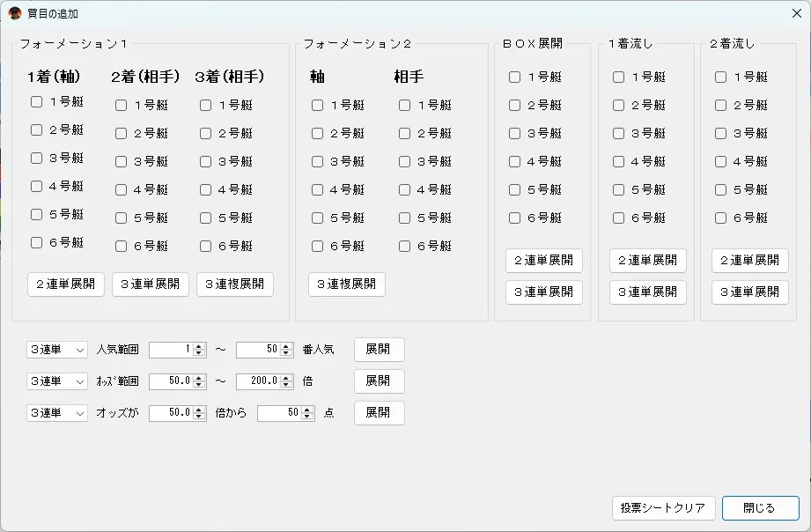This screenshot has width=811, height=532.
Task: Click 3連単展開 button in 2着流し
Action: pyautogui.click(x=750, y=292)
